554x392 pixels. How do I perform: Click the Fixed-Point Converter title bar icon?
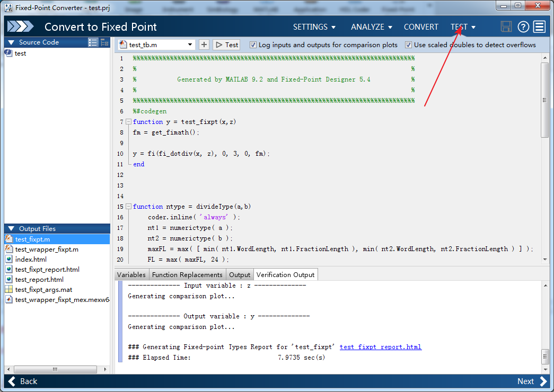tap(9, 7)
